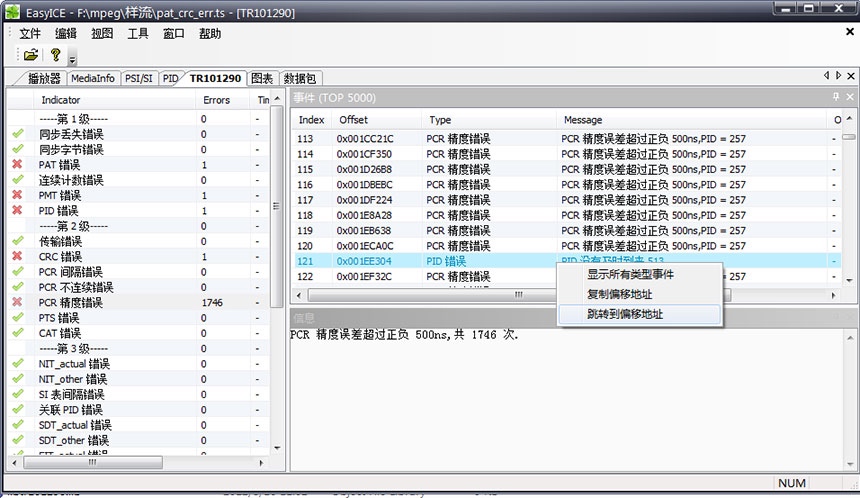The width and height of the screenshot is (860, 498).
Task: Choose 跳转到偏移地址 in context menu
Action: pos(625,314)
